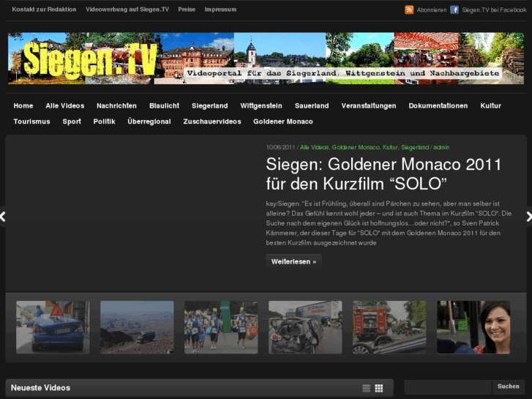This screenshot has width=532, height=399.
Task: Open the Preise link
Action: (x=187, y=10)
